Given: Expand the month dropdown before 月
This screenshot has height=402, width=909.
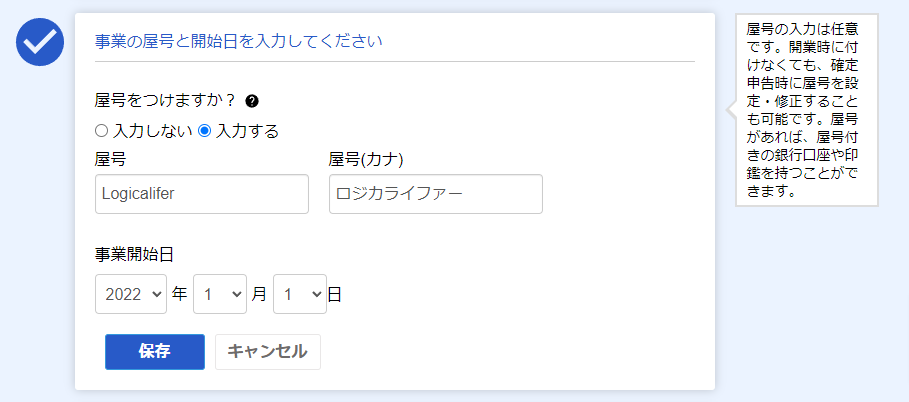Looking at the screenshot, I should point(219,294).
